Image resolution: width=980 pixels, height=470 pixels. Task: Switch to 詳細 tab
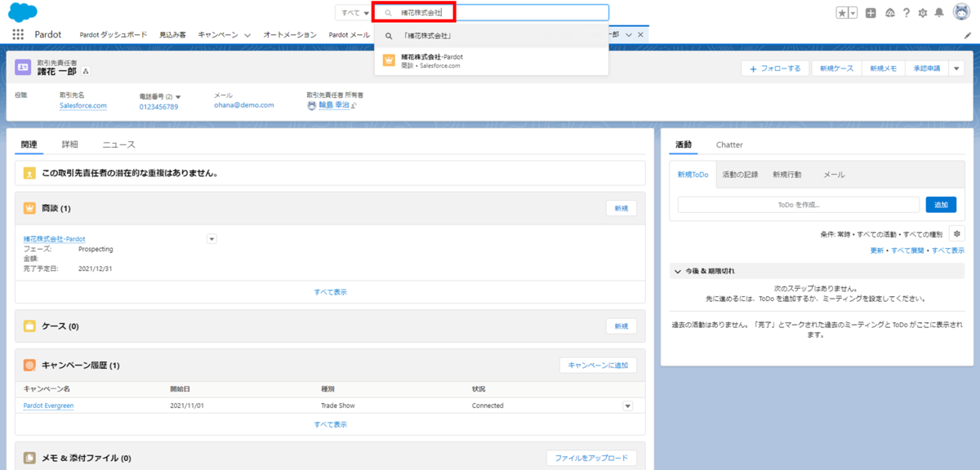pyautogui.click(x=70, y=144)
